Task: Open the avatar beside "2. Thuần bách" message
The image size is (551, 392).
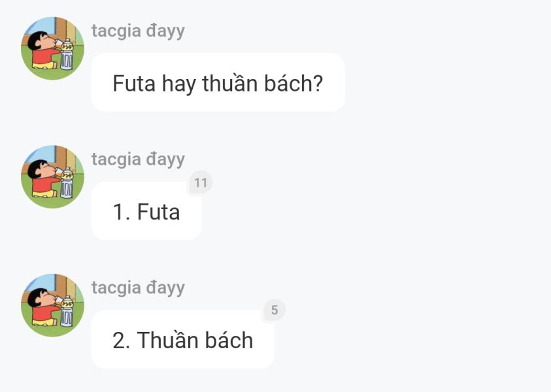Action: [x=53, y=305]
